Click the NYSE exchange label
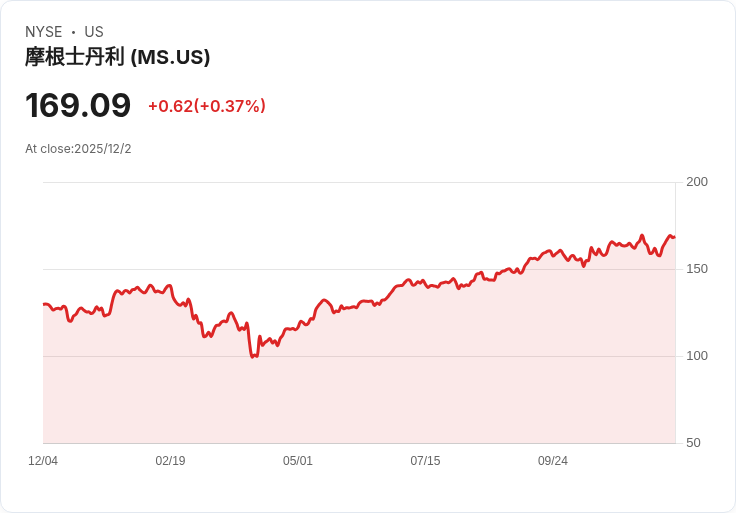This screenshot has width=736, height=513. pos(44,32)
